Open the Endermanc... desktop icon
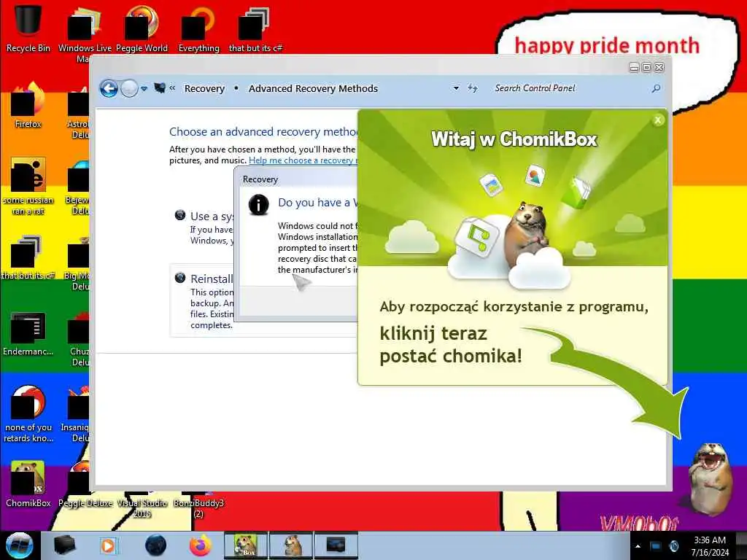The width and height of the screenshot is (747, 560). [x=28, y=334]
